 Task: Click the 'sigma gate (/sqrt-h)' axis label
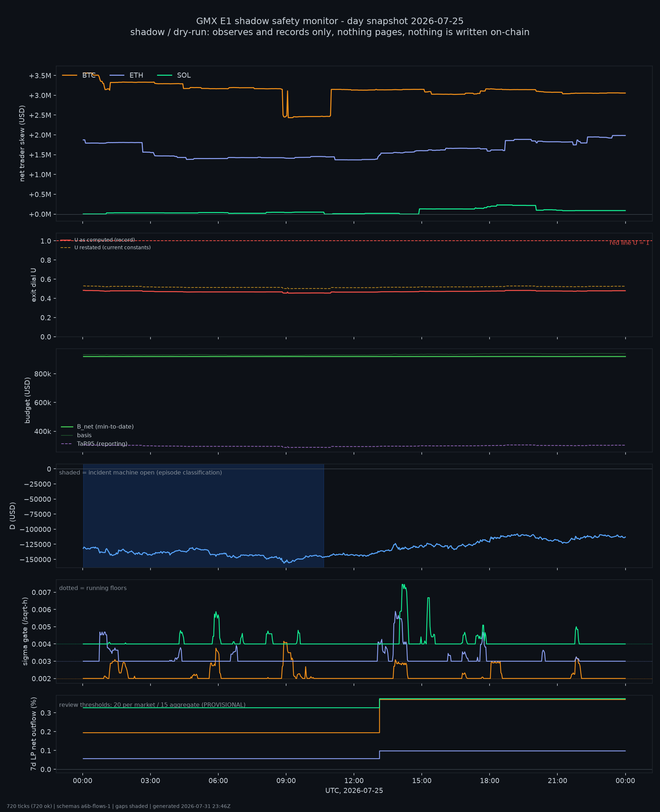25,631
